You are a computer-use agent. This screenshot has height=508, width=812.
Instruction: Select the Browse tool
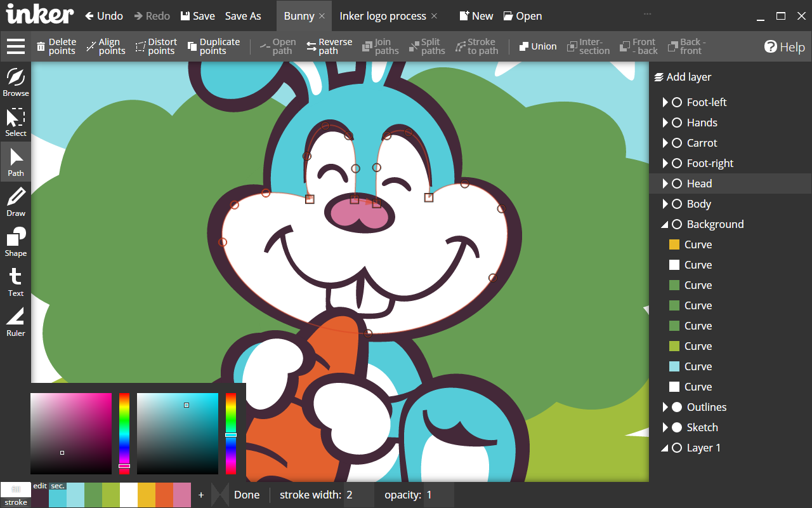coord(15,81)
